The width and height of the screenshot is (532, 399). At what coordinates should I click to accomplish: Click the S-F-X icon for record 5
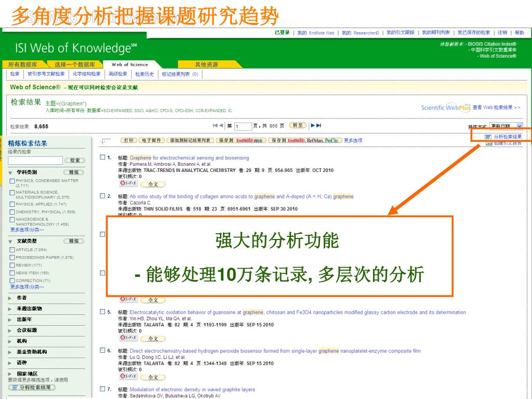[128, 338]
